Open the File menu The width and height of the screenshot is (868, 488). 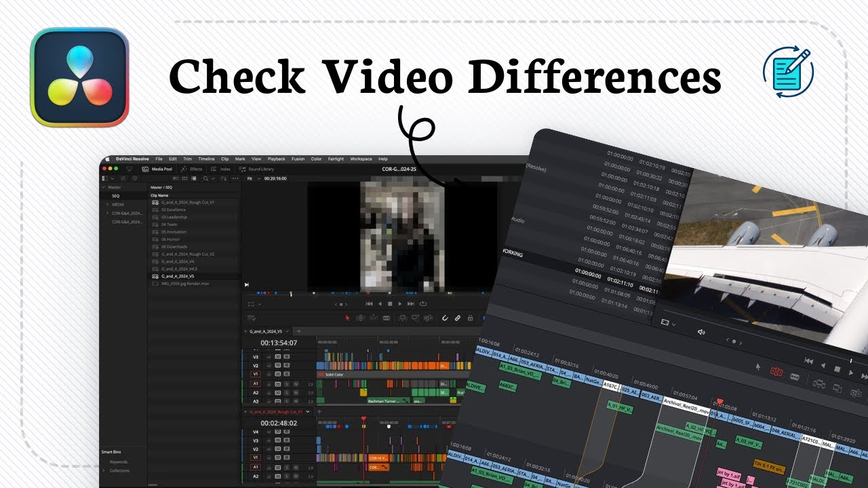159,159
